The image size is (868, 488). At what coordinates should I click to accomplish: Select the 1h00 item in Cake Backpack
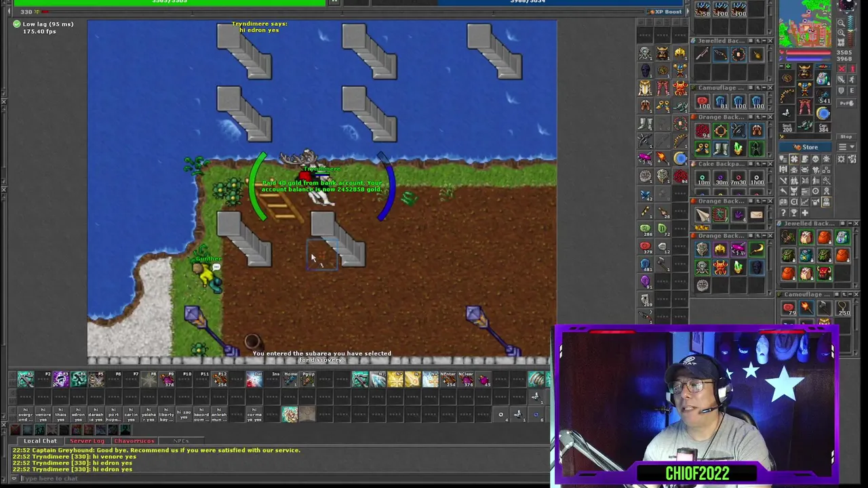coord(757,178)
